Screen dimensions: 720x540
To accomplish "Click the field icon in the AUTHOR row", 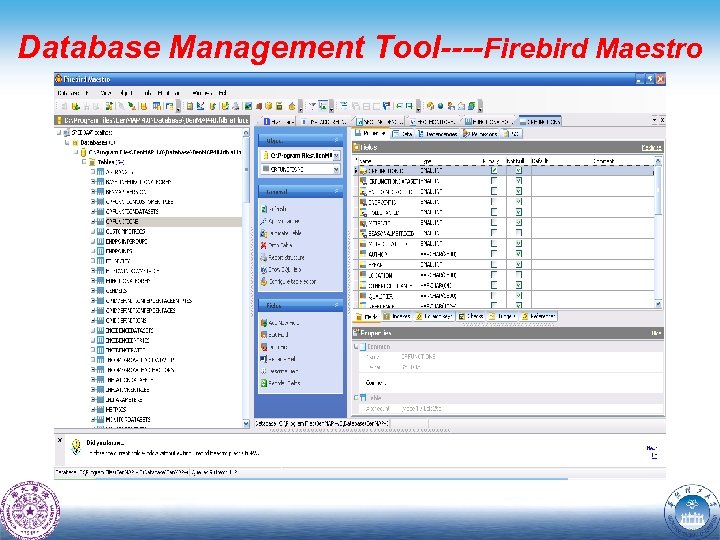I will click(363, 253).
